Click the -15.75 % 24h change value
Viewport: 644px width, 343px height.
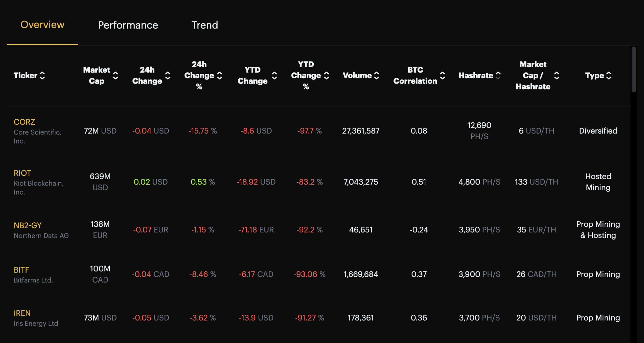[203, 131]
